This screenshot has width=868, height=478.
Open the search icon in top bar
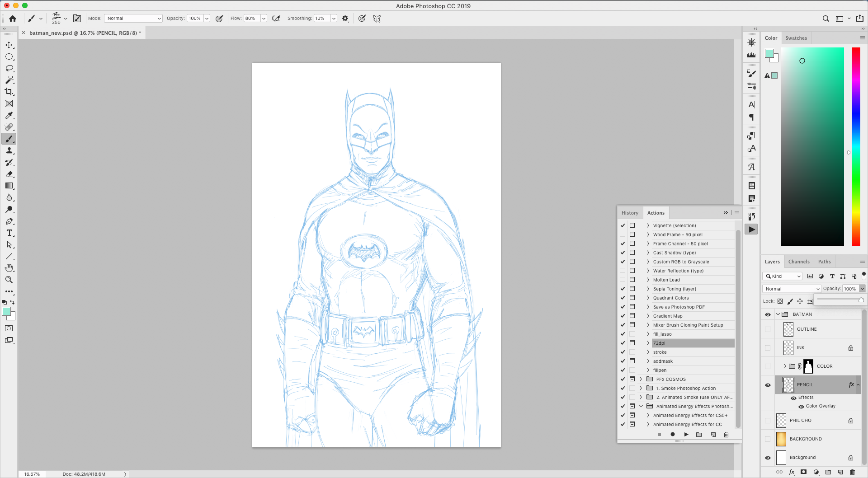tap(826, 19)
